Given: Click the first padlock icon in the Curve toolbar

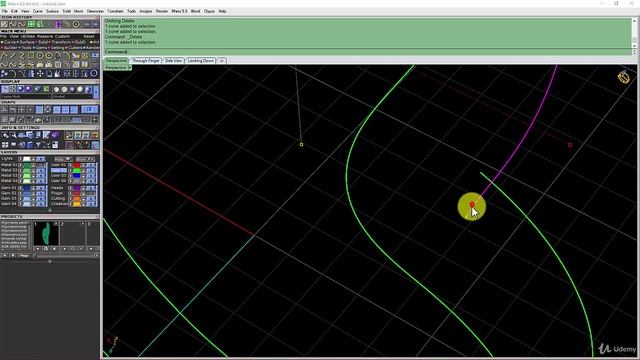Looking at the screenshot, I should 40,64.
